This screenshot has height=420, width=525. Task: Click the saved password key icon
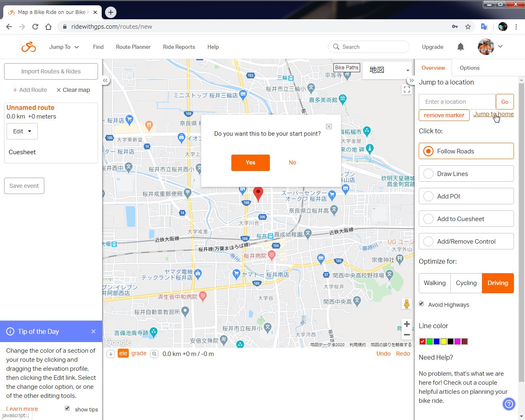click(455, 27)
